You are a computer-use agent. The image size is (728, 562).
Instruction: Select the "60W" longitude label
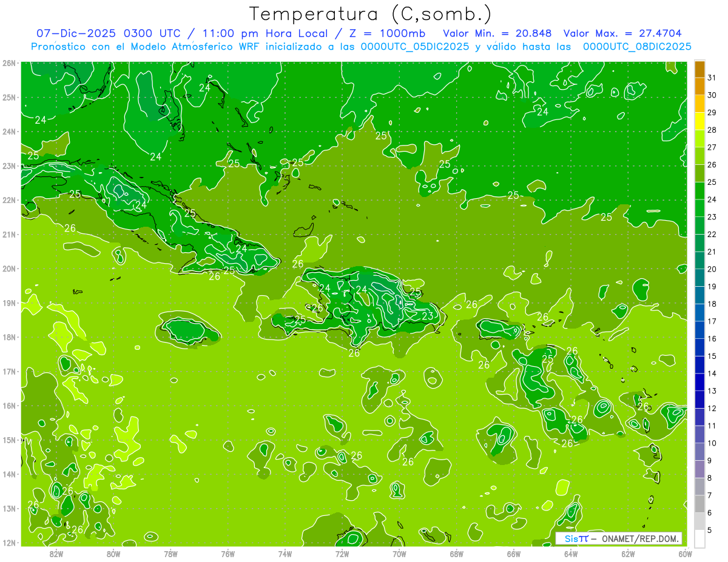coord(685,554)
